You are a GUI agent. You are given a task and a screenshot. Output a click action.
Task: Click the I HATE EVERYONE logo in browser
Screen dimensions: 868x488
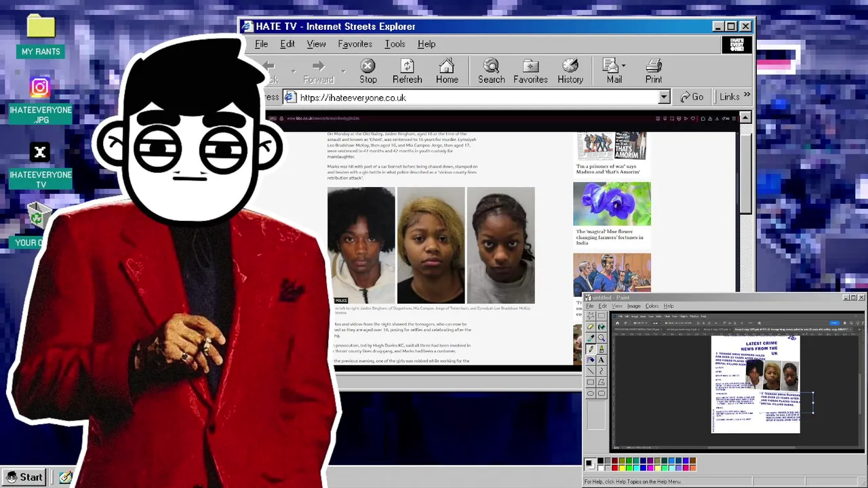[x=736, y=45]
